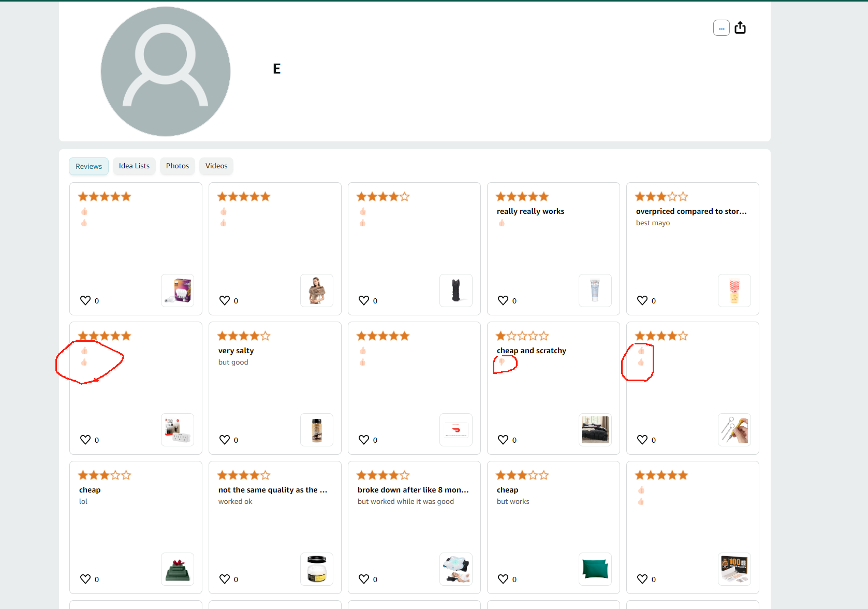This screenshot has width=868, height=609.
Task: Open the green sheet set thumbnail
Action: 178,569
